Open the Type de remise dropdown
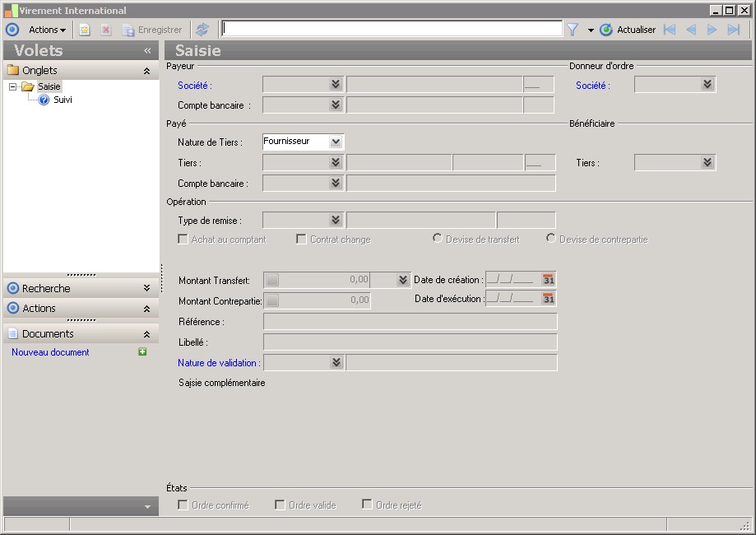Screen dimensions: 756x535 pyautogui.click(x=336, y=220)
